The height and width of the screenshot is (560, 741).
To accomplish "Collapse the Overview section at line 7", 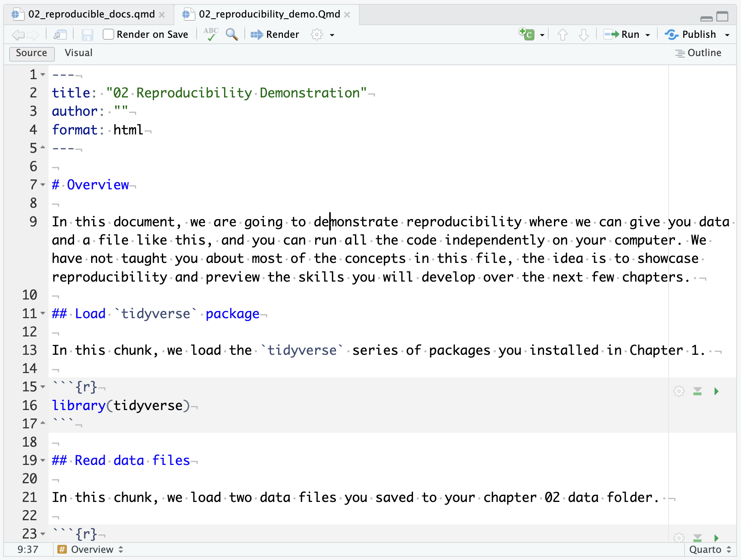I will click(43, 185).
